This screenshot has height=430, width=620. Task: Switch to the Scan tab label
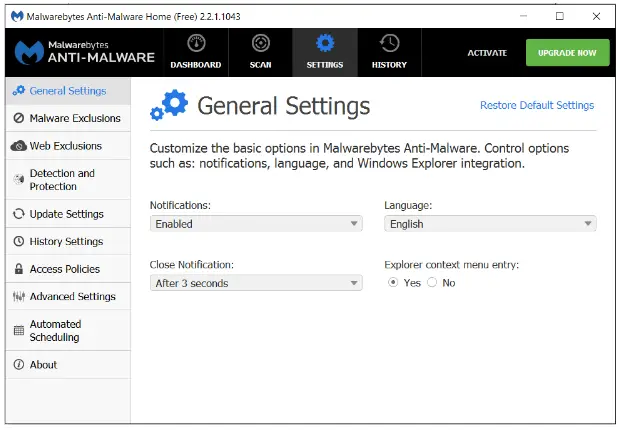[x=261, y=64]
